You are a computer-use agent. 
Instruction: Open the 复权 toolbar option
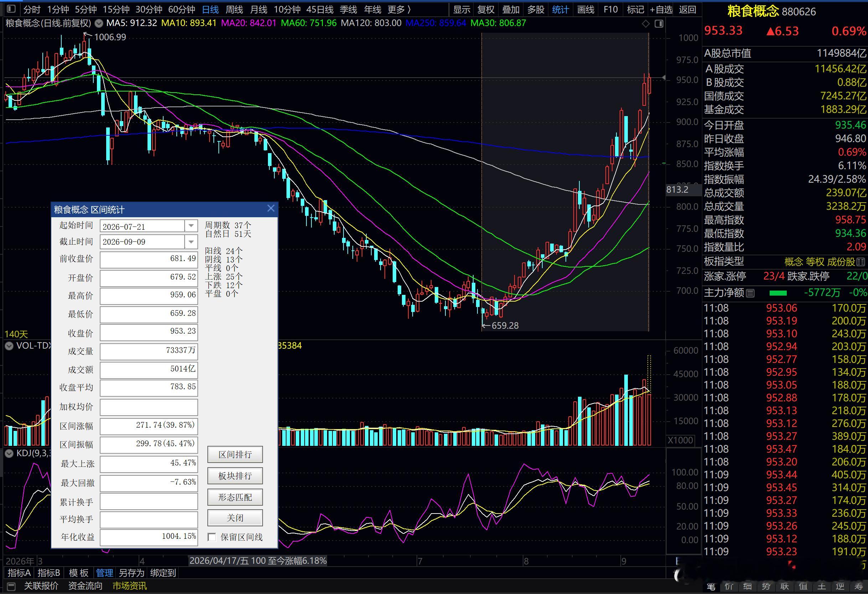486,9
